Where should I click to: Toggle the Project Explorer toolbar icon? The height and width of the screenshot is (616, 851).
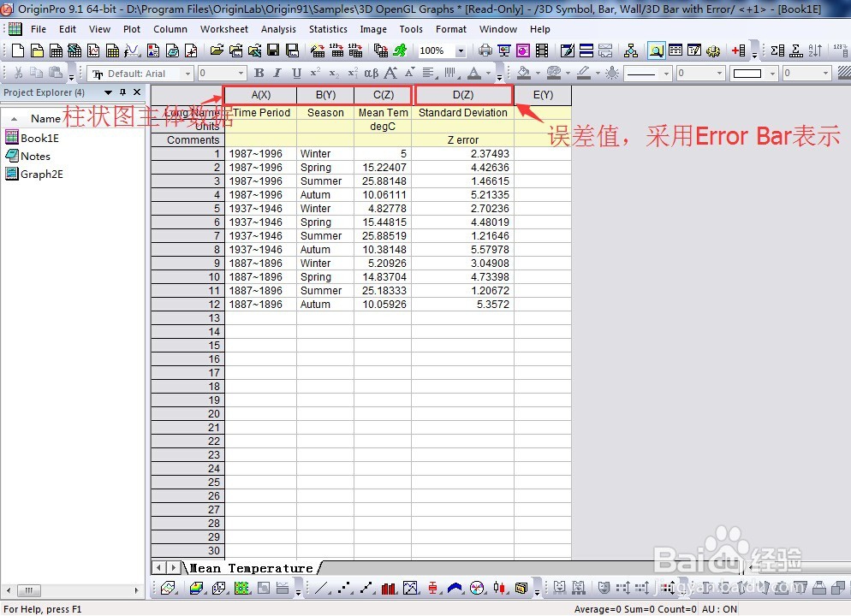pos(656,50)
